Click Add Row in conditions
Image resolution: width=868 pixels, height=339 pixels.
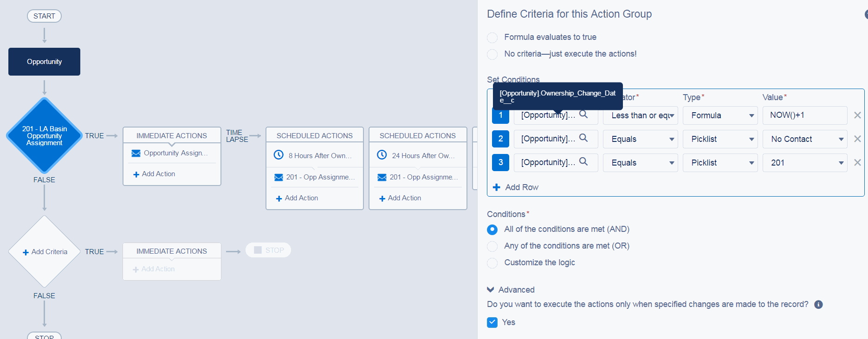click(x=516, y=187)
